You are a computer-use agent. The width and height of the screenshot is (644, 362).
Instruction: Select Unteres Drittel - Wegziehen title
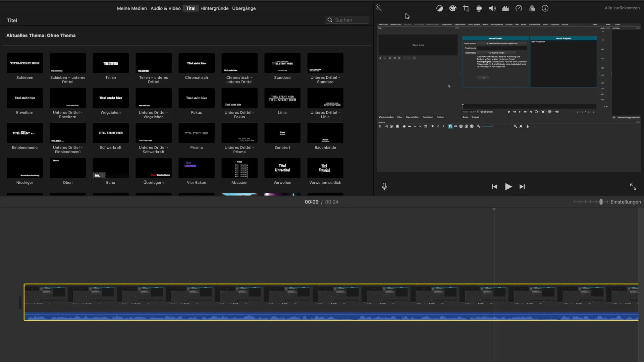pyautogui.click(x=154, y=98)
